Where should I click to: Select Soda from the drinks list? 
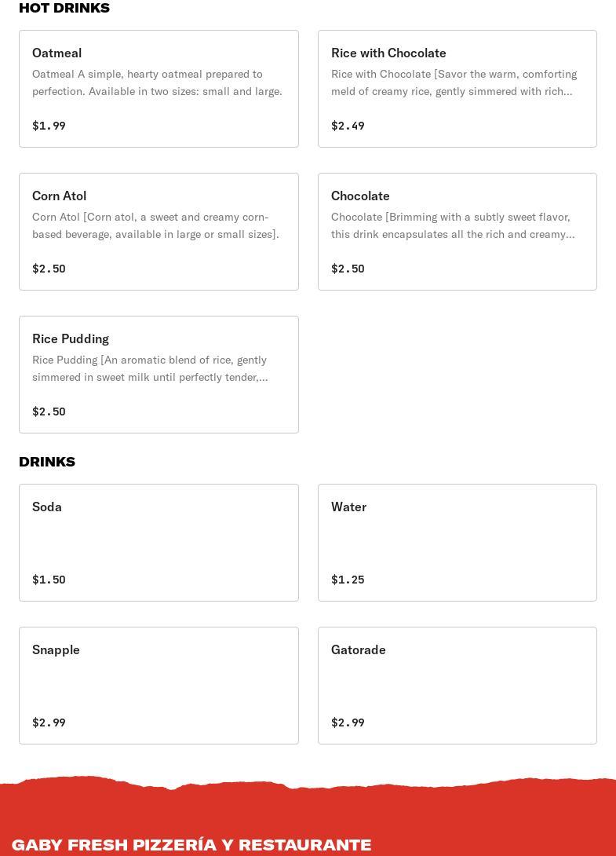(159, 543)
